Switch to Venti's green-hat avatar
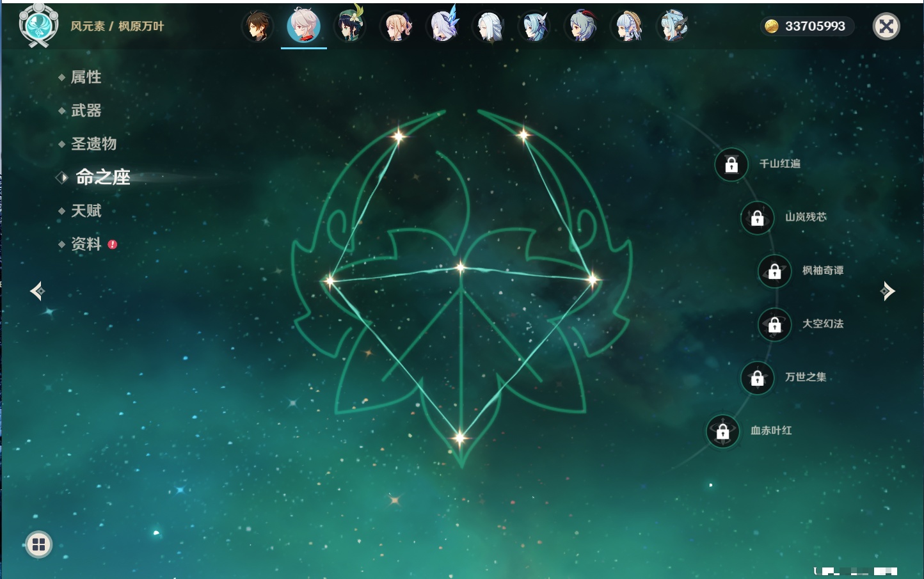924x579 pixels. coord(350,26)
